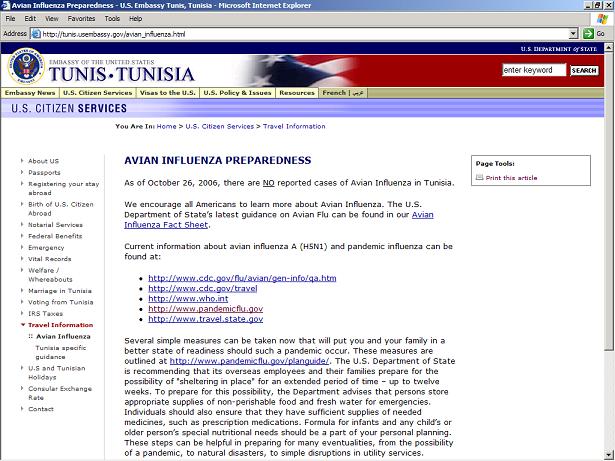The width and height of the screenshot is (615, 461).
Task: Click the vertical scrollbar down arrow
Action: [x=609, y=455]
